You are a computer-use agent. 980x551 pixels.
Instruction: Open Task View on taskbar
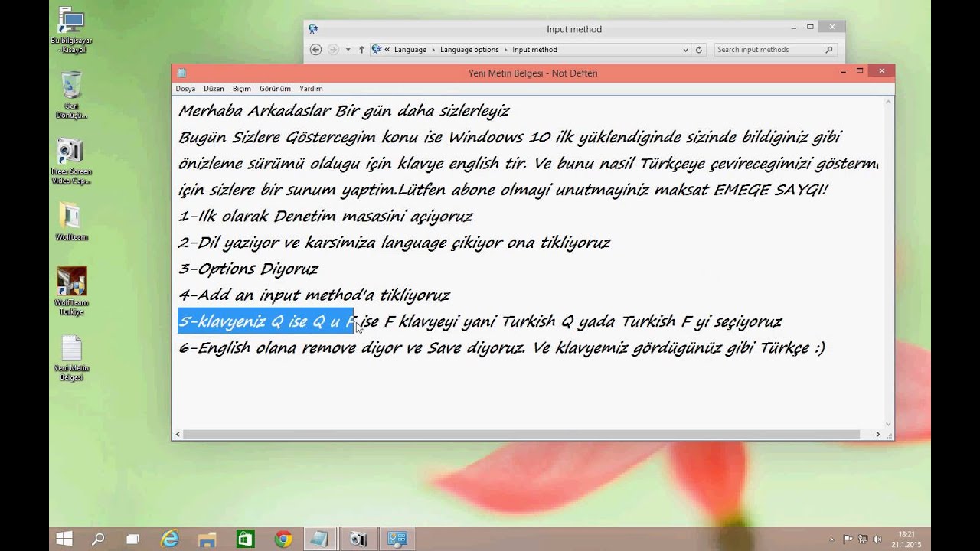(x=132, y=539)
